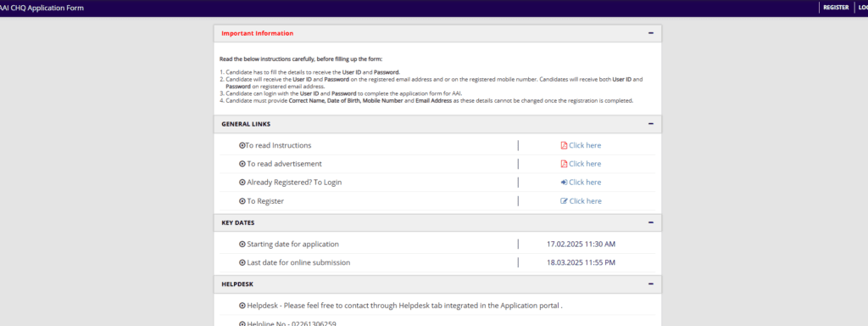Open the instructions Click here link
Image resolution: width=868 pixels, height=326 pixels.
click(585, 145)
